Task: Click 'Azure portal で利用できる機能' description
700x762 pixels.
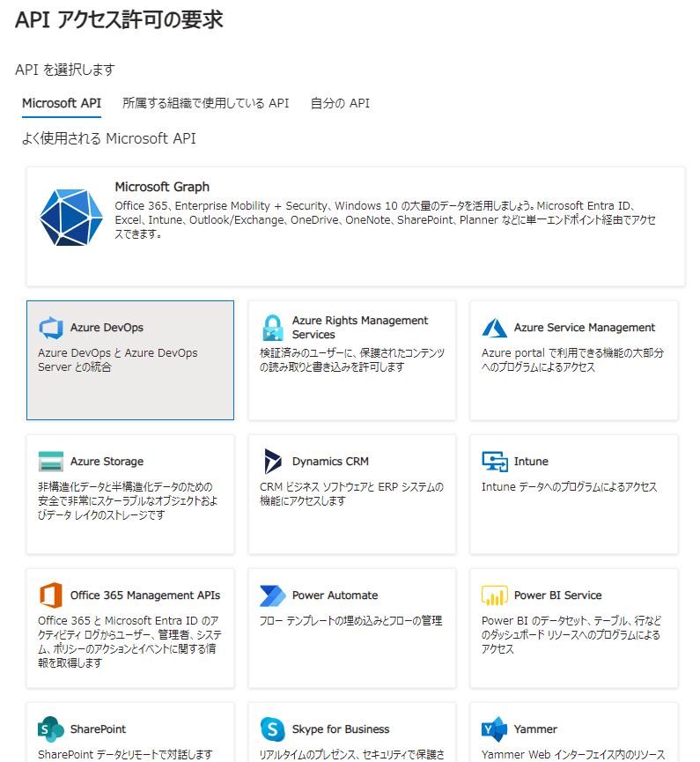Action: pos(572,360)
